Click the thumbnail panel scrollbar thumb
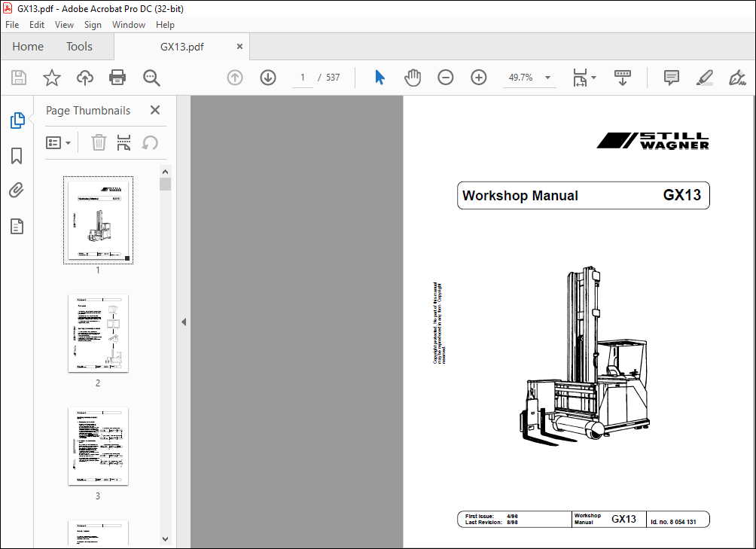 pyautogui.click(x=166, y=184)
